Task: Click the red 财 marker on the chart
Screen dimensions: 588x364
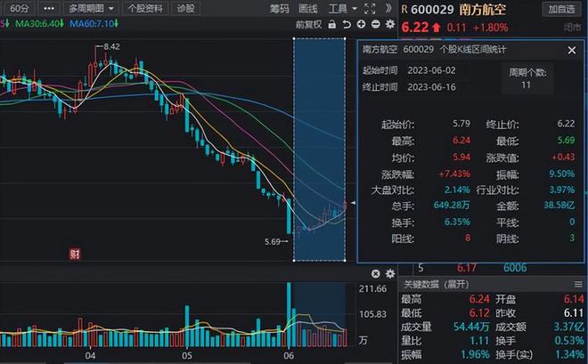Action: (75, 254)
